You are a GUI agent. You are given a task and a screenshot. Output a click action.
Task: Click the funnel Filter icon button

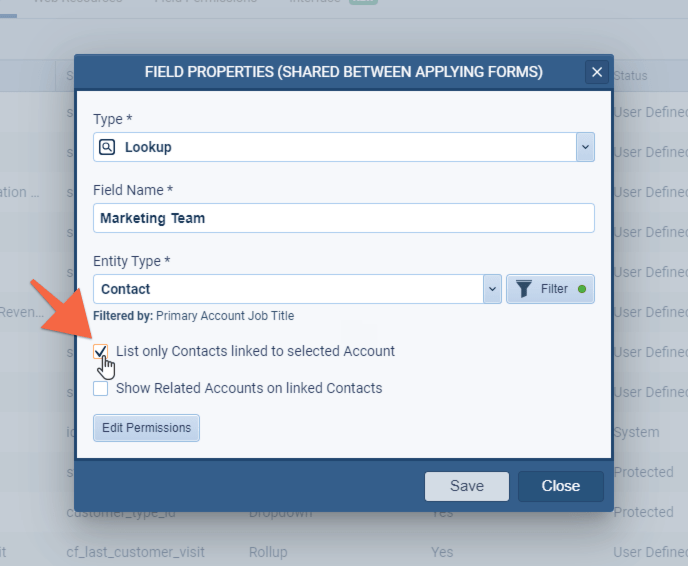coord(524,289)
